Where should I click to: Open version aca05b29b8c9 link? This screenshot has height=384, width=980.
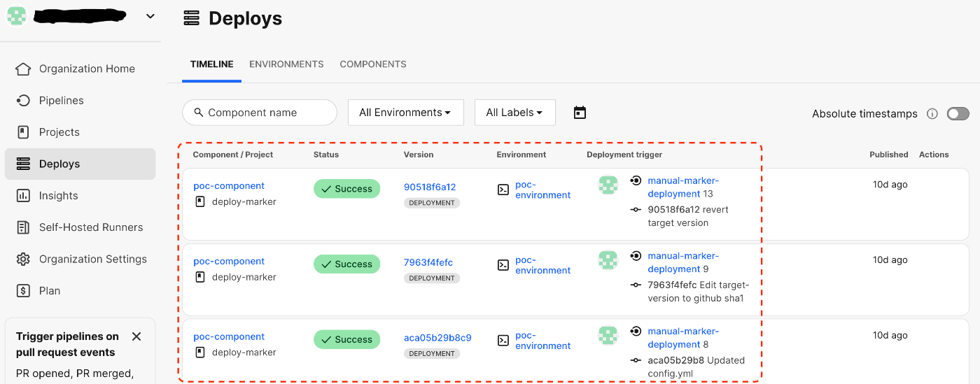click(x=437, y=338)
